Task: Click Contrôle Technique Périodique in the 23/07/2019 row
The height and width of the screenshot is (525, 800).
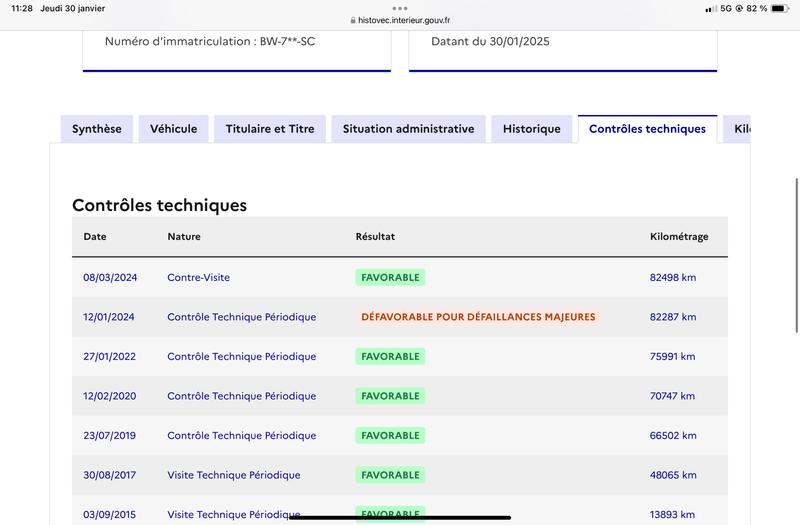Action: [242, 436]
